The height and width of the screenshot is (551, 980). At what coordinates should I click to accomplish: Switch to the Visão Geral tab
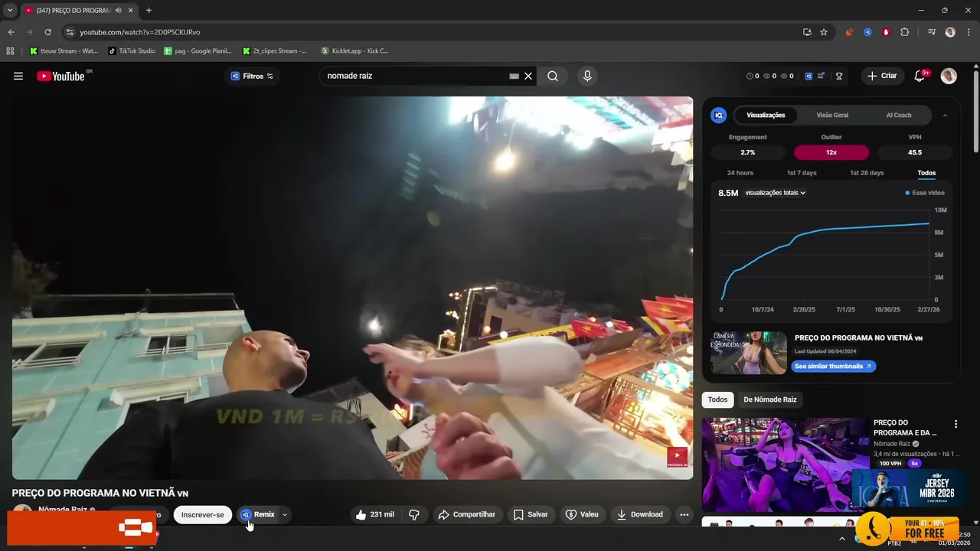pyautogui.click(x=832, y=116)
